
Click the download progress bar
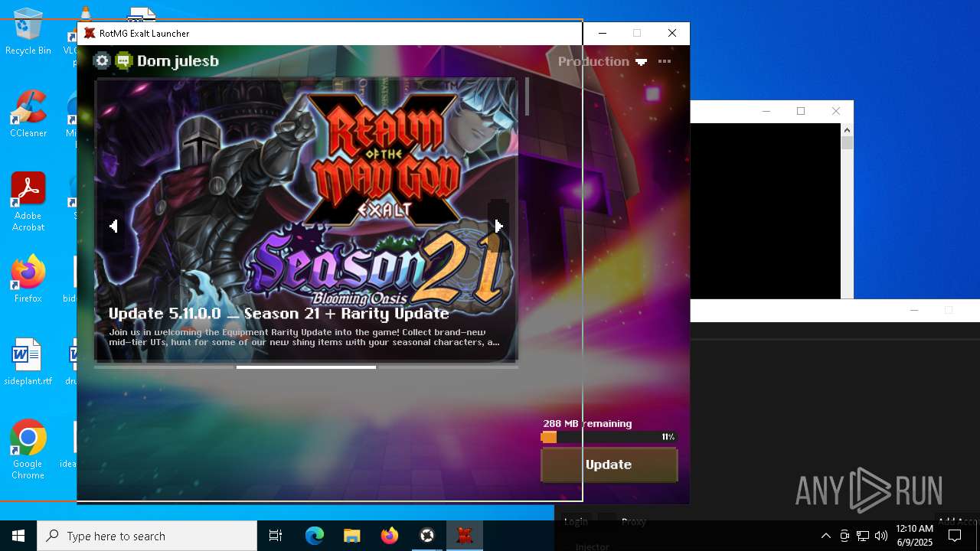tap(609, 437)
